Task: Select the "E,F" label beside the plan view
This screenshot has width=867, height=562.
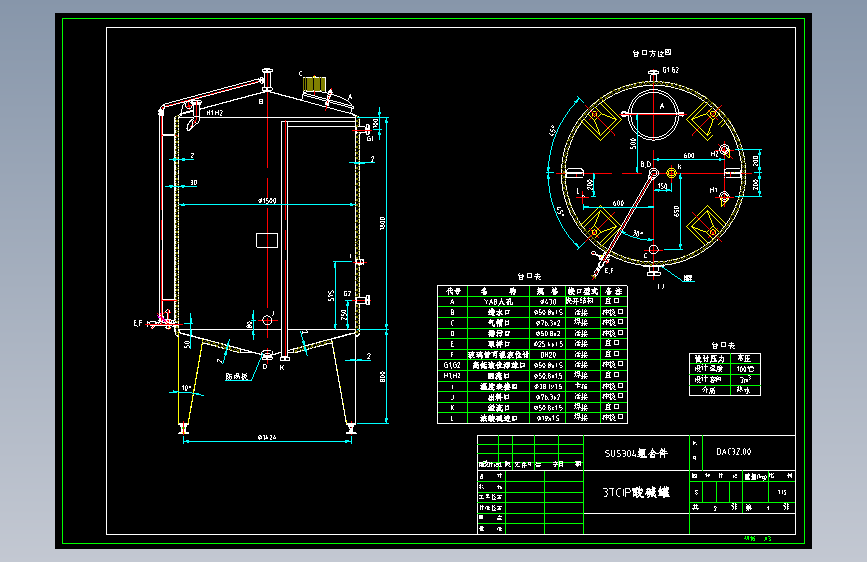Action: point(609,270)
